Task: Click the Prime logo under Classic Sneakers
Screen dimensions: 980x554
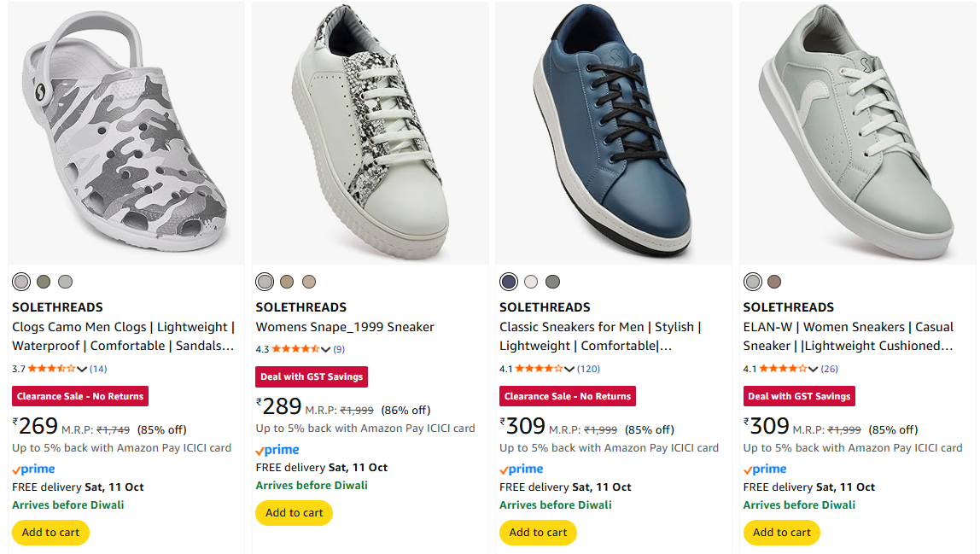Action: (522, 469)
